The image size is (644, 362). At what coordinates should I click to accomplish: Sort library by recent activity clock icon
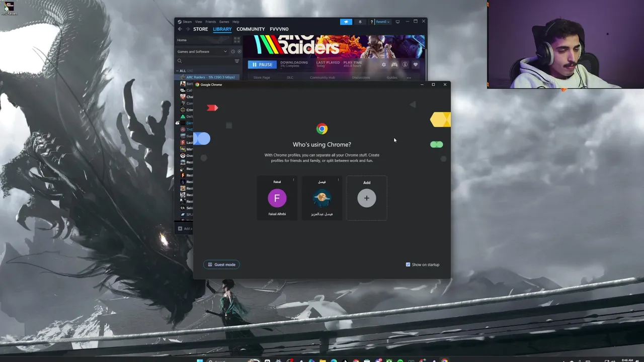tap(233, 51)
